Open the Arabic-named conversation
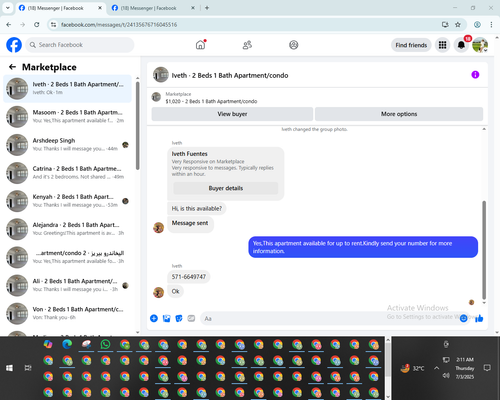Screen dimensions: 500x400 point(67,257)
